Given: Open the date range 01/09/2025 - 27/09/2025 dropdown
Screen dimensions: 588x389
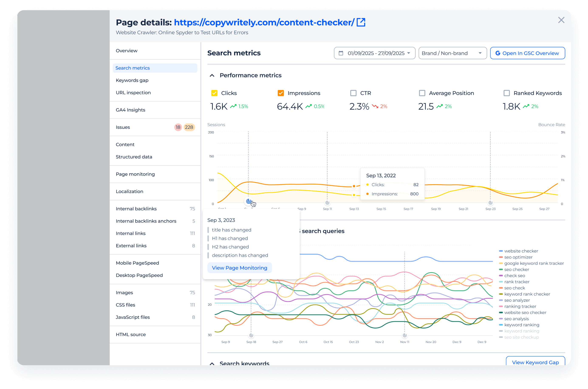Looking at the screenshot, I should [x=374, y=53].
